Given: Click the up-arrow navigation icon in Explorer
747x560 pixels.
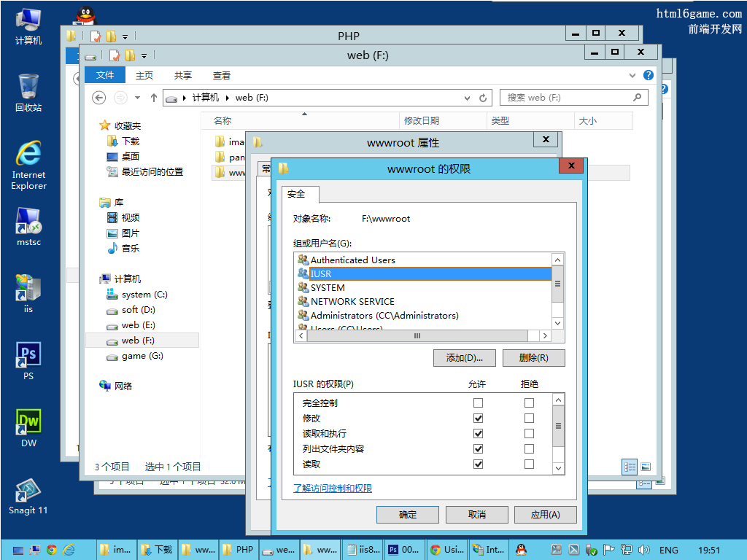Looking at the screenshot, I should [153, 98].
